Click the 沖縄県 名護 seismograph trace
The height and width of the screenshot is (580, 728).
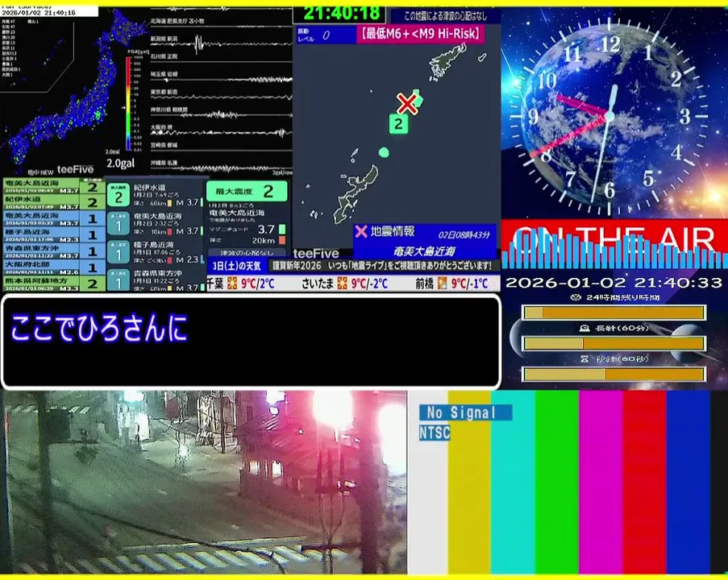222,167
